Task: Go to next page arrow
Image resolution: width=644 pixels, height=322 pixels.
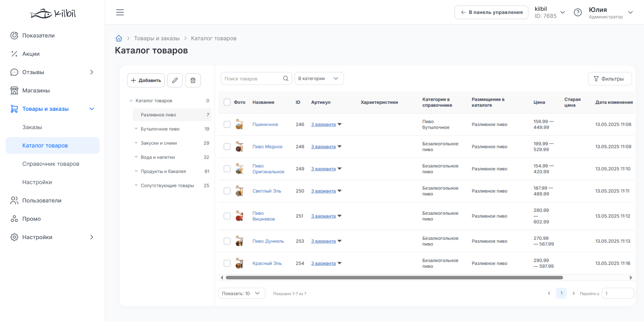Action: (574, 293)
